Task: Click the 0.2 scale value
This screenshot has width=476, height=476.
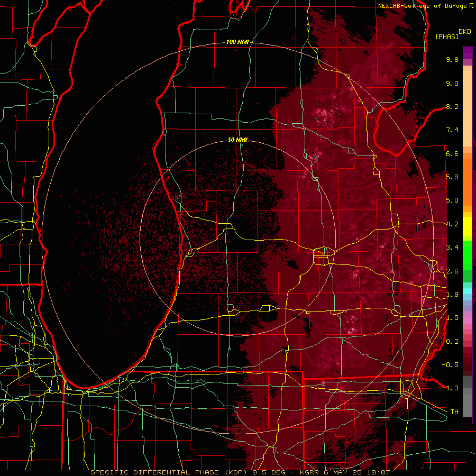Action: coord(452,342)
